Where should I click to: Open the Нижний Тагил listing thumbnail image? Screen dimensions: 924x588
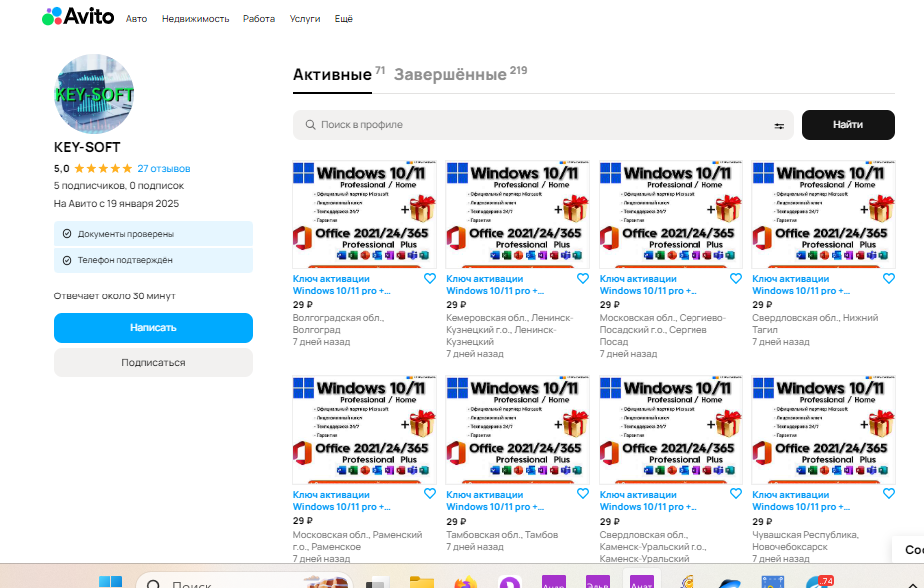tap(824, 214)
